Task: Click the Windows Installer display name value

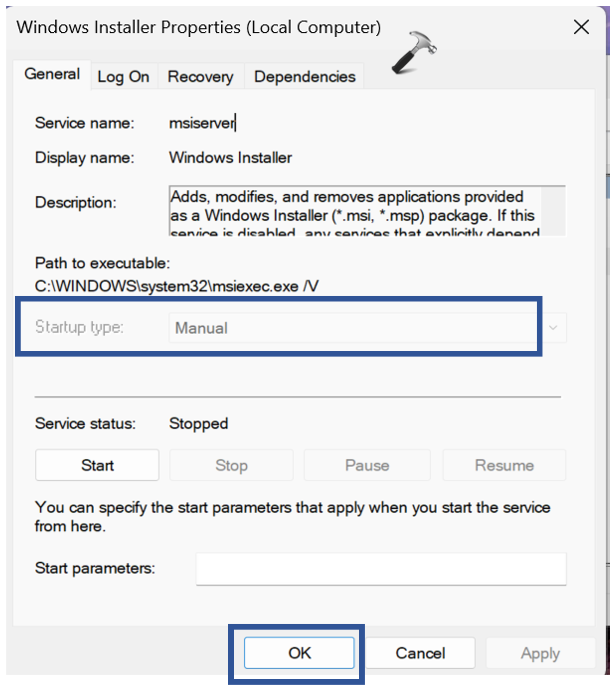Action: tap(230, 158)
